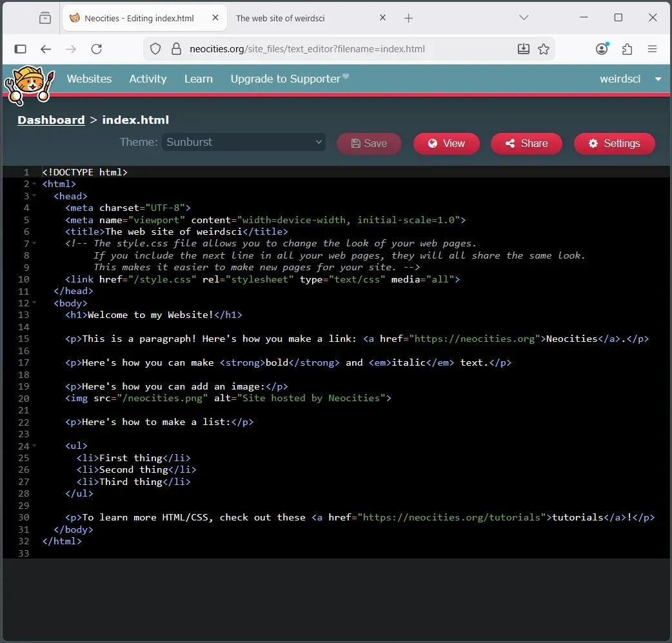The image size is (672, 643).
Task: Go back to previous page
Action: pyautogui.click(x=46, y=49)
